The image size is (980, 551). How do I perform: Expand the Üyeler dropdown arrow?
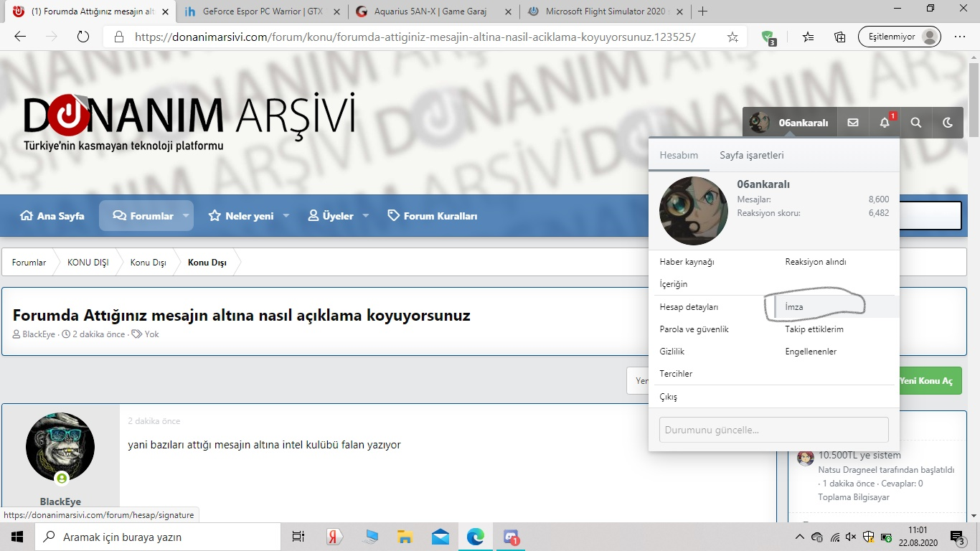pos(365,215)
